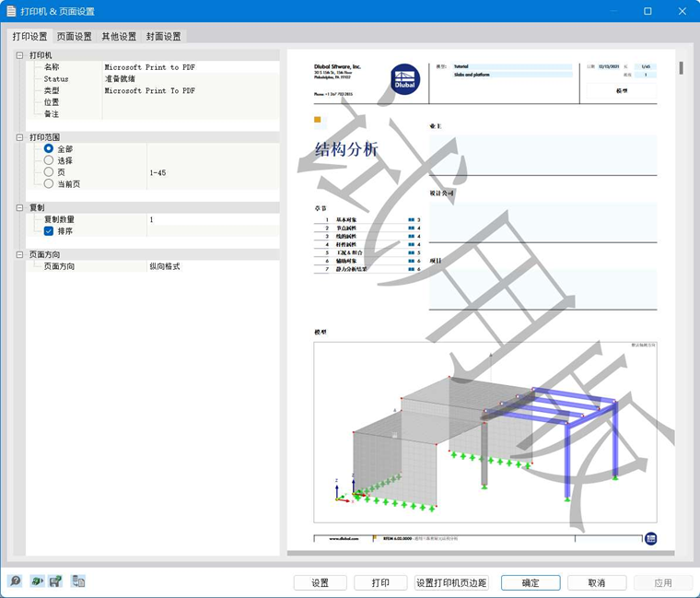
Task: Collapse the 页面方向 section
Action: (x=19, y=254)
